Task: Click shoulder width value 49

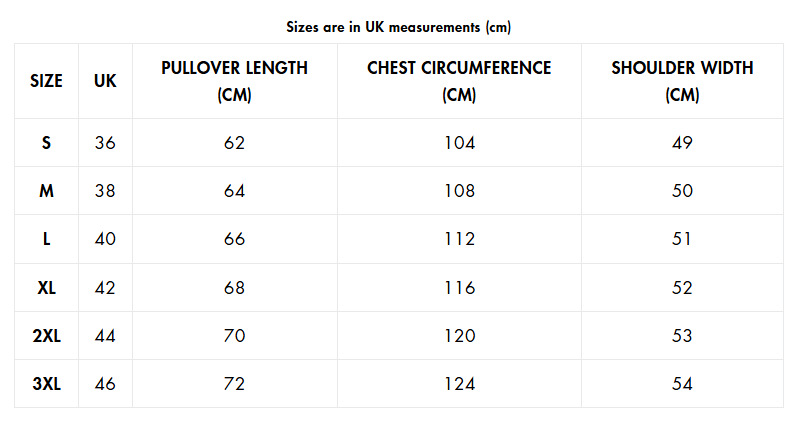Action: click(x=682, y=143)
